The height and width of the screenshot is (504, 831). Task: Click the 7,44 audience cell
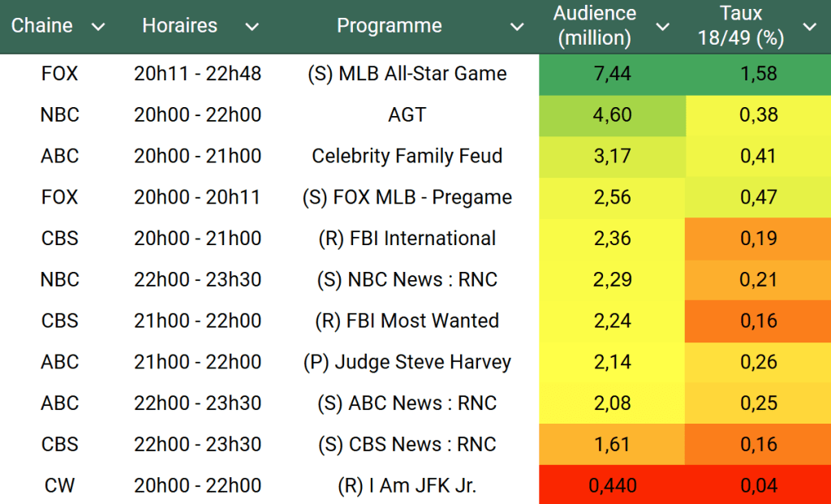[x=612, y=74]
